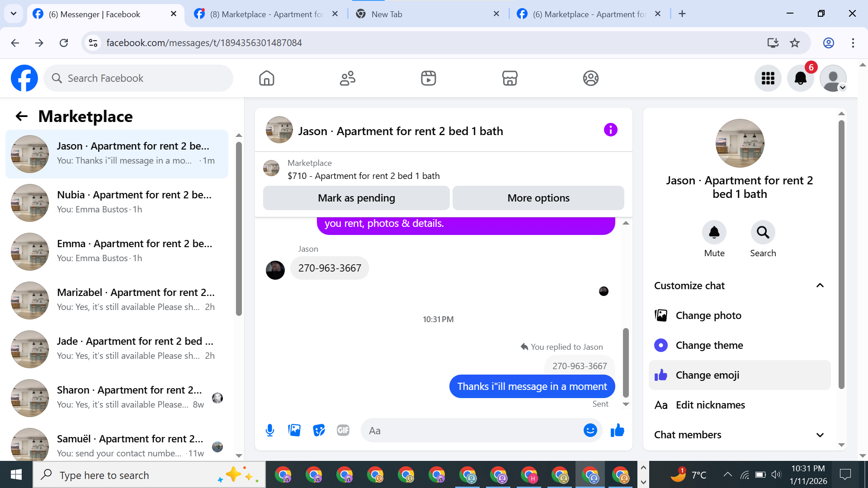Open the Video/Reels icon in top nav
Screen dimensions: 868x488
click(x=429, y=78)
